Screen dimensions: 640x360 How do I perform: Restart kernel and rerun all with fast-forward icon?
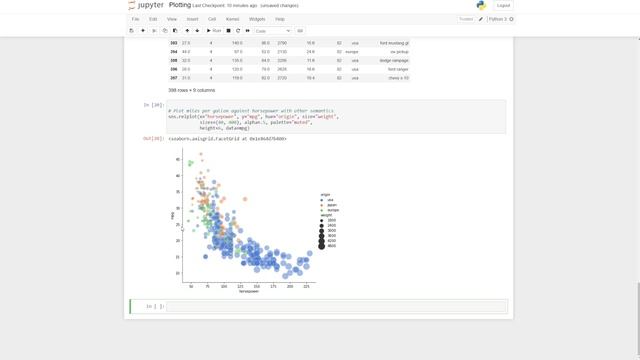[x=248, y=31]
